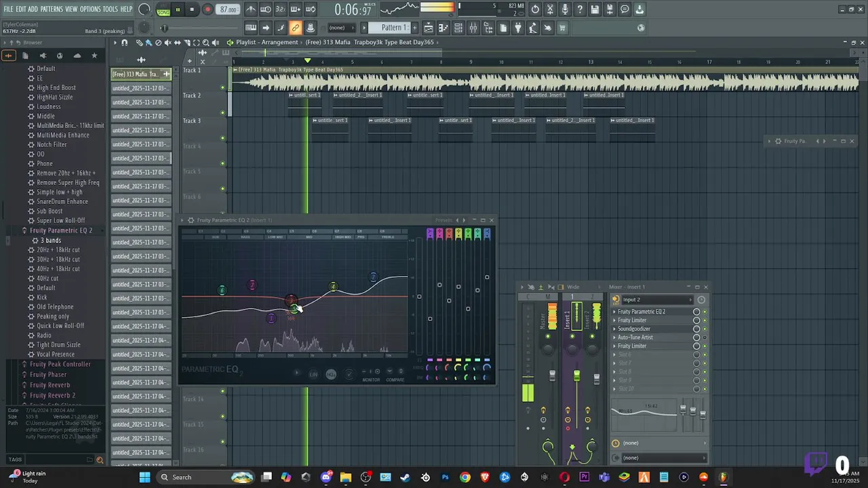The image size is (868, 488).
Task: Select the mute tool in Playlist toolbar
Action: click(167, 42)
